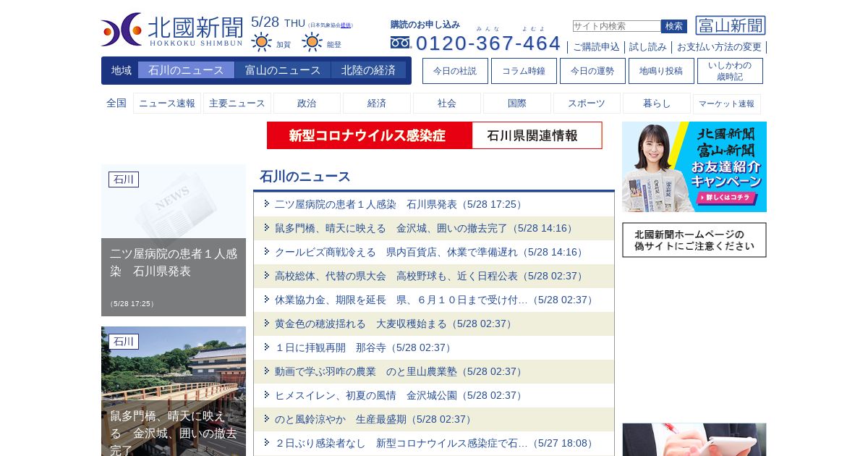Open 地鳴り投稿 button

click(x=661, y=71)
